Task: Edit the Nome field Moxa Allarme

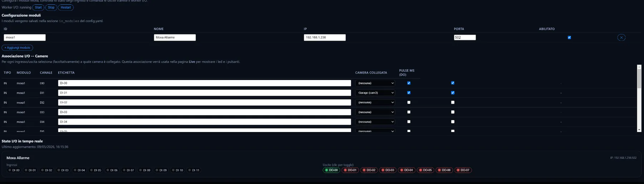Action: 175,37
